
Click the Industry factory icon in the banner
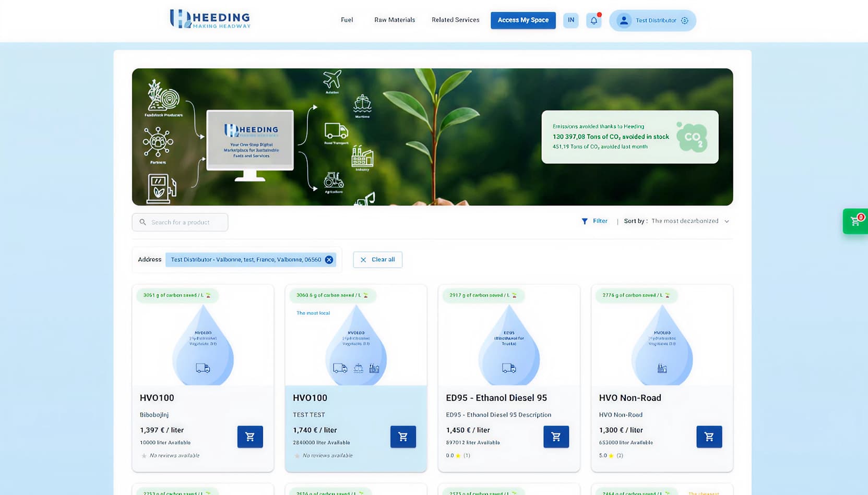tap(362, 155)
